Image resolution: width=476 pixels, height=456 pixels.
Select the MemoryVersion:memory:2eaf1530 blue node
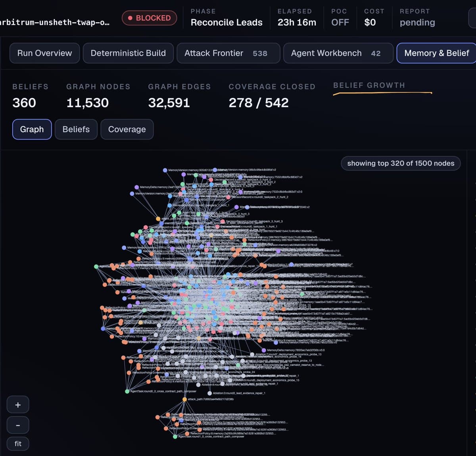pos(132,194)
